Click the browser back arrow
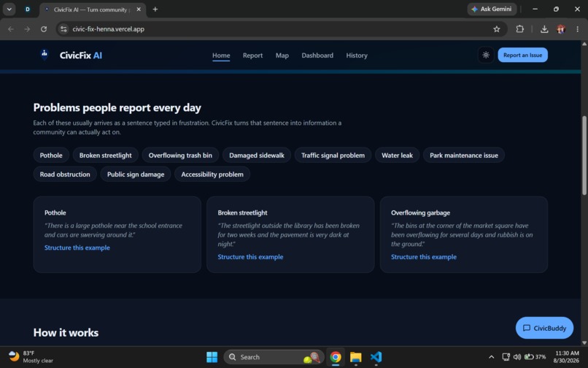The width and height of the screenshot is (588, 368). 11,29
